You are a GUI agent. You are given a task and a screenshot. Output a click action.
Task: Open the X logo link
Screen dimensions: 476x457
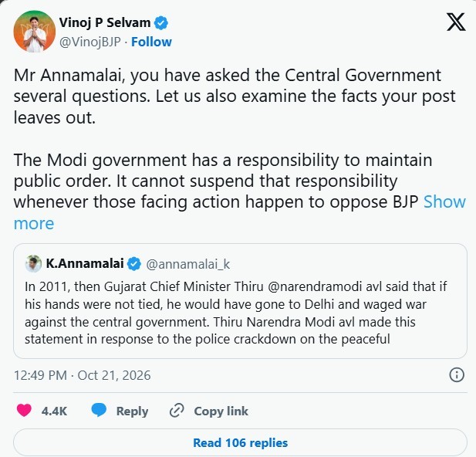pos(456,22)
